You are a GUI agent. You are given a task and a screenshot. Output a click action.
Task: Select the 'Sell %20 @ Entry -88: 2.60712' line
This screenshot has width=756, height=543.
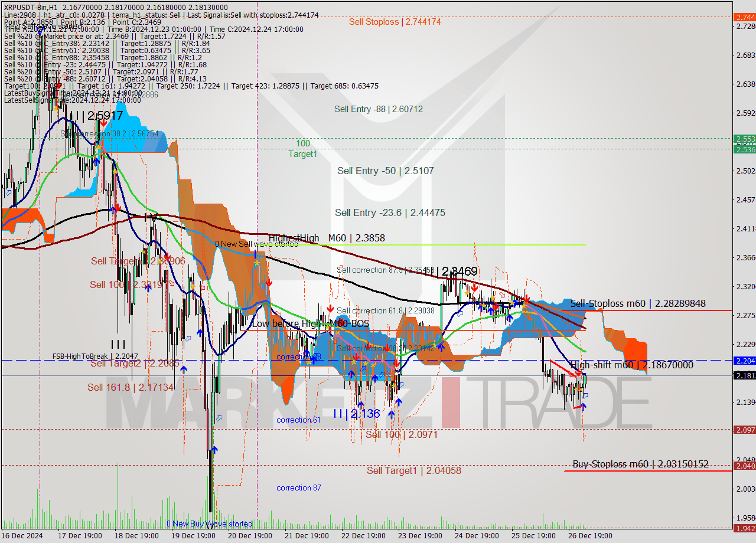(x=105, y=79)
